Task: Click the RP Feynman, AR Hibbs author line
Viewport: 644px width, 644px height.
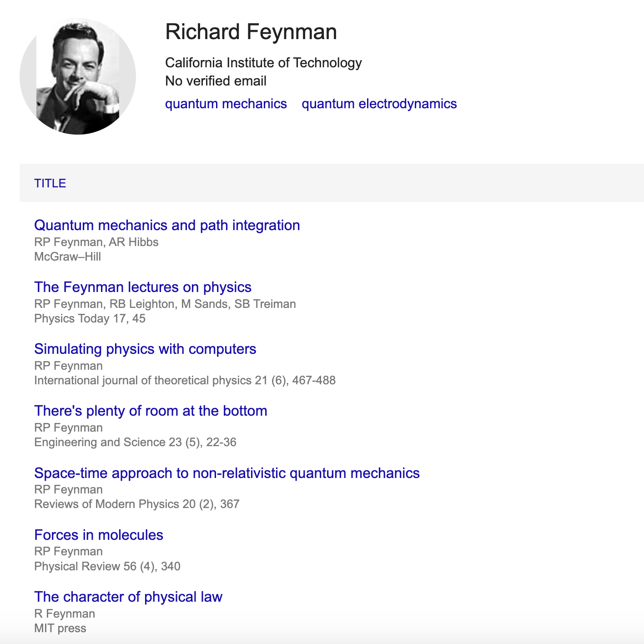Action: click(x=96, y=242)
